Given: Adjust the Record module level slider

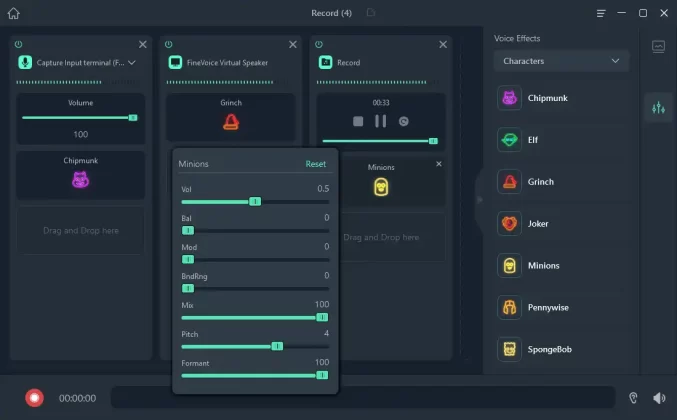Looking at the screenshot, I should 380,141.
